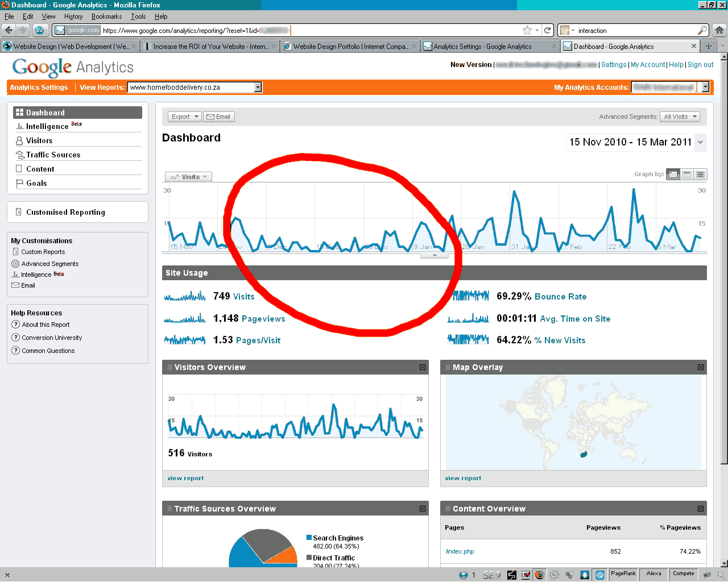
Task: Click the StumbleUpon toolbar button
Action: click(x=39, y=30)
